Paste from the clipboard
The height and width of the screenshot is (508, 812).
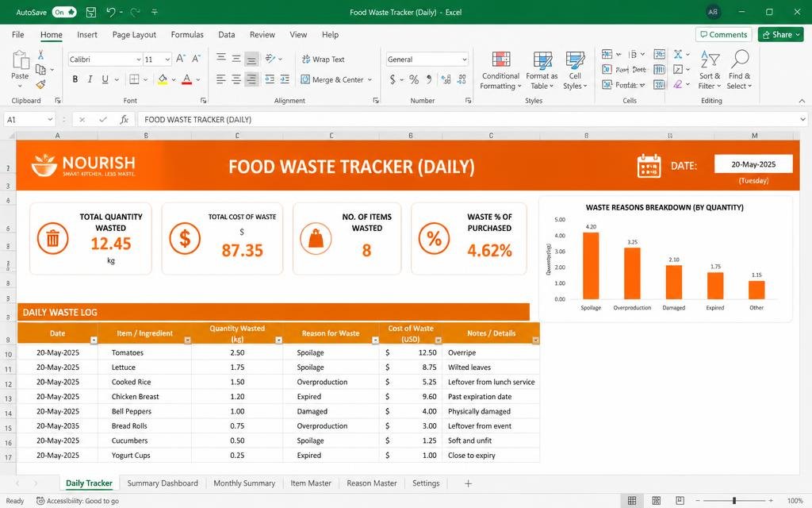click(20, 65)
